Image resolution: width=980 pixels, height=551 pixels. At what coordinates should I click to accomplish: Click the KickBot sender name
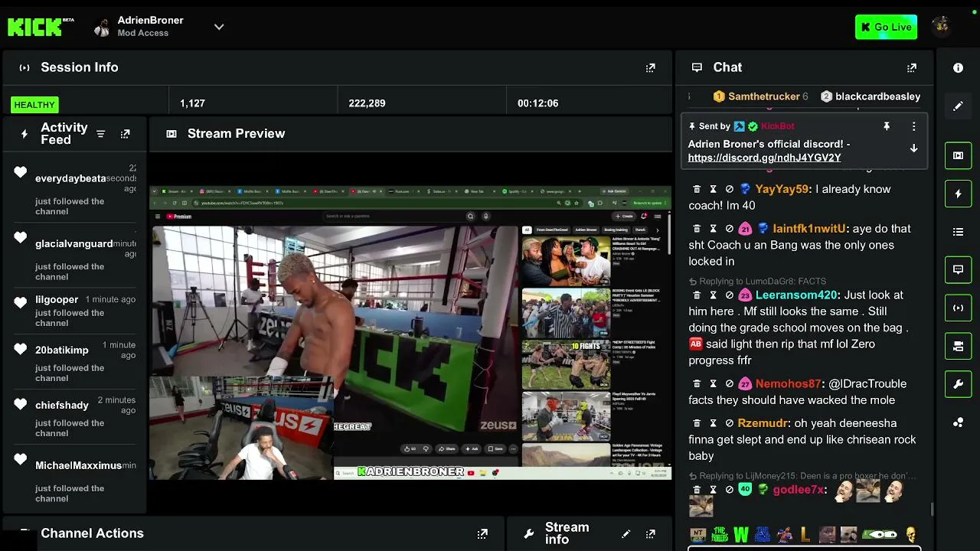coord(777,126)
